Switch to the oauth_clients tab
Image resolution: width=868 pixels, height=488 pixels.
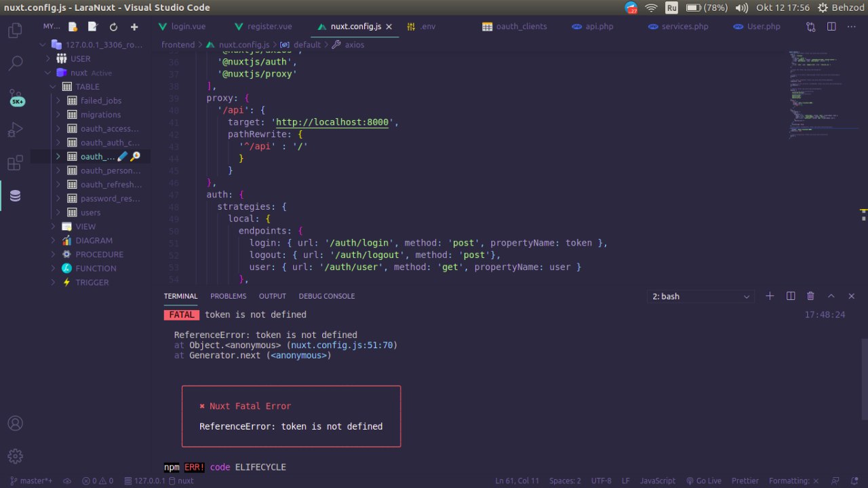[521, 26]
